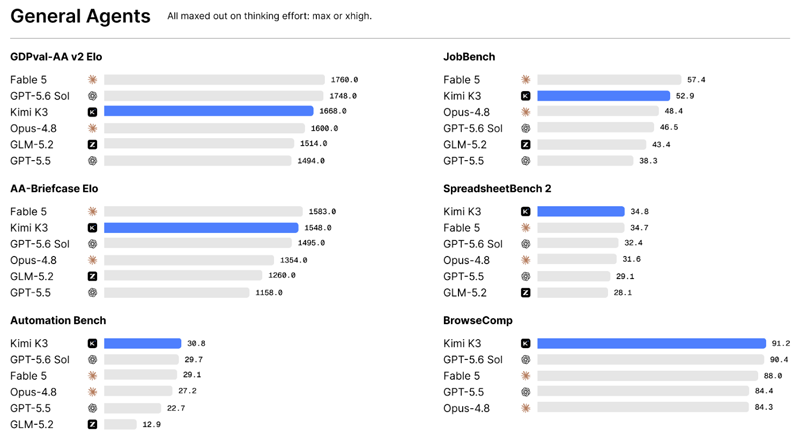Click the GLM-5.2 Z icon in Automation Bench

92,424
